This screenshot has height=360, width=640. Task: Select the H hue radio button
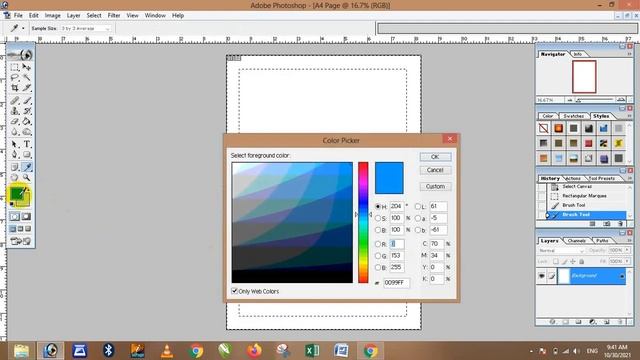(378, 207)
